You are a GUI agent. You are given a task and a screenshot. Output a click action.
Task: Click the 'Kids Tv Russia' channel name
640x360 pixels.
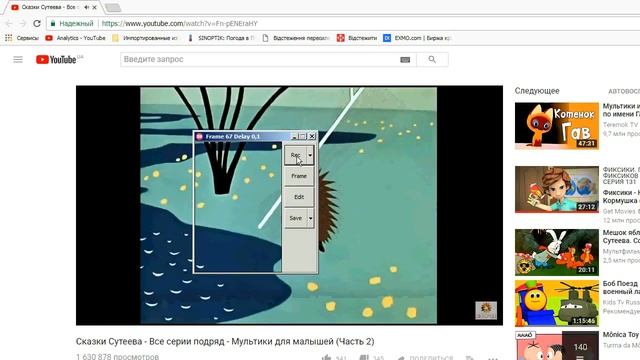(x=621, y=302)
